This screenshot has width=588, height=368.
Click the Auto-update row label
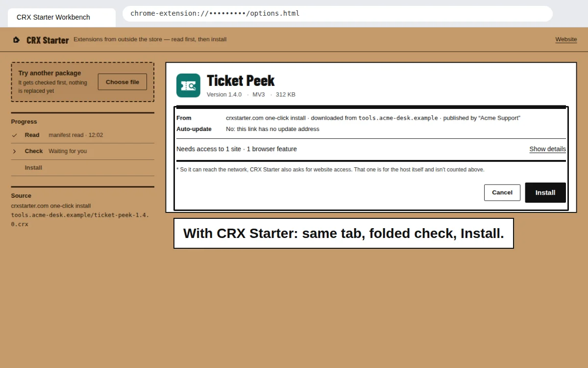pos(194,129)
